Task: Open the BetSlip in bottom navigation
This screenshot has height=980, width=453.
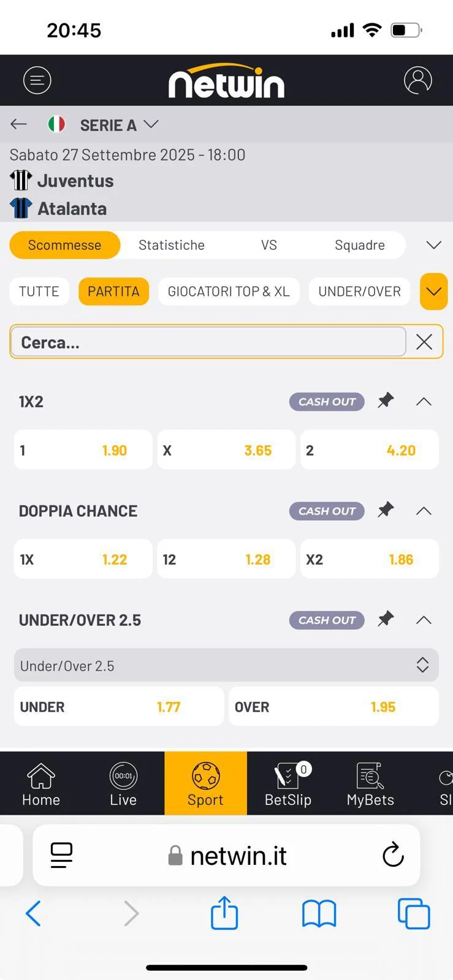Action: [288, 783]
